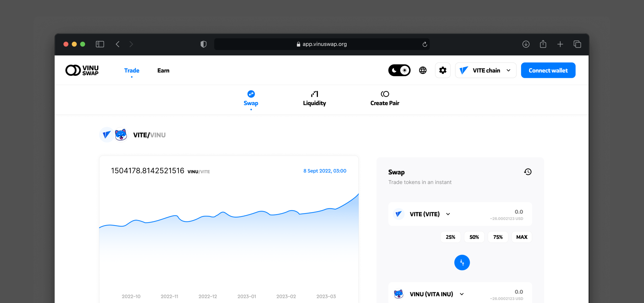This screenshot has height=303, width=644.
Task: Open settings gear button
Action: pos(443,70)
